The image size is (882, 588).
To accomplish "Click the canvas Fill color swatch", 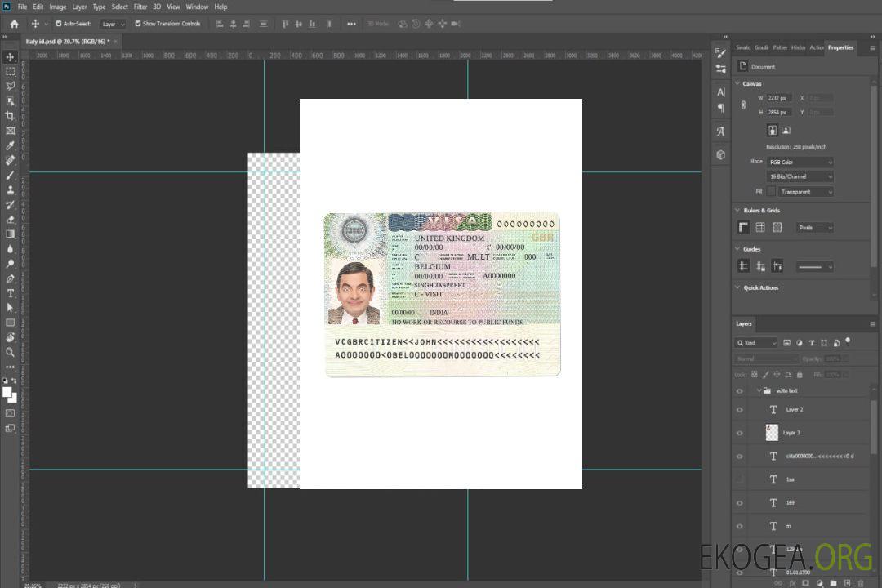I will [x=771, y=192].
